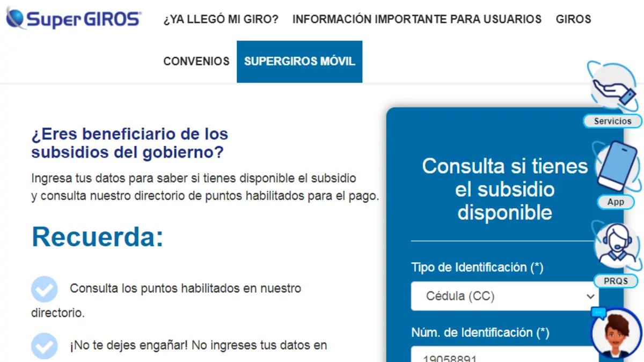Click 'Consulta si tienes el subsidio disponible' title

[504, 189]
